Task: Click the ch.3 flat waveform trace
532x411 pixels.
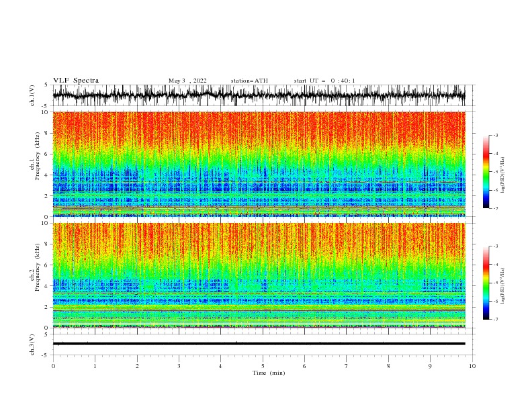Action: [259, 344]
